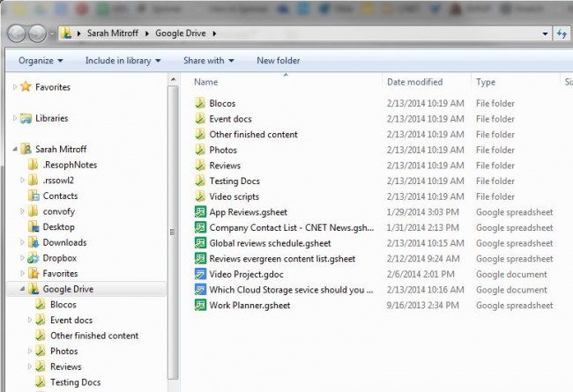Click the Libraries icon in the navigation pane
This screenshot has width=573, height=392.
pos(26,118)
